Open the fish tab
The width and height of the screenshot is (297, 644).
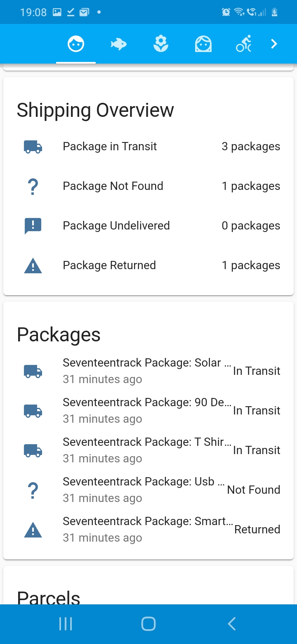pyautogui.click(x=118, y=43)
